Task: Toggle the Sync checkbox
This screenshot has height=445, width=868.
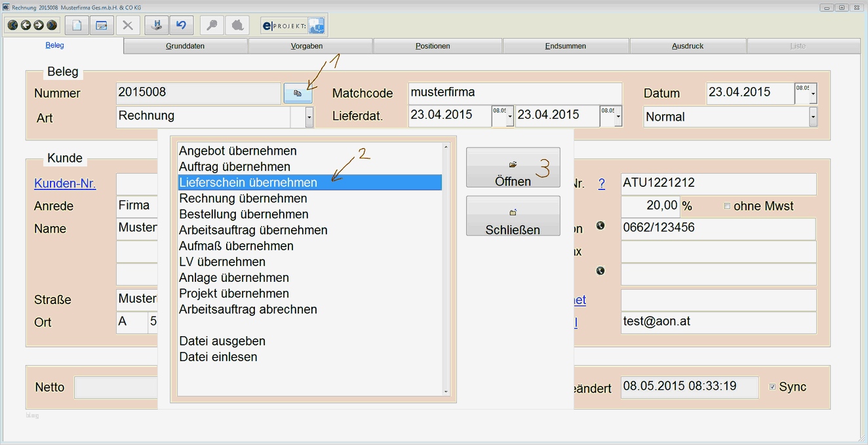Action: 772,387
